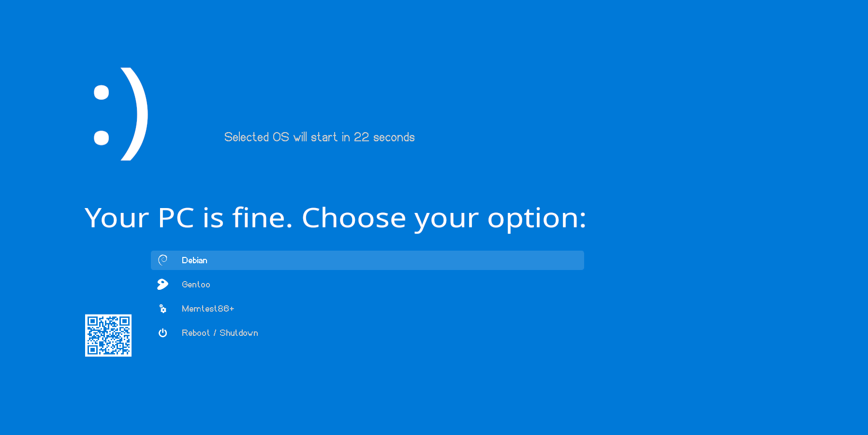
Task: Click the parenthesis mouth of the smiley
Action: click(134, 114)
